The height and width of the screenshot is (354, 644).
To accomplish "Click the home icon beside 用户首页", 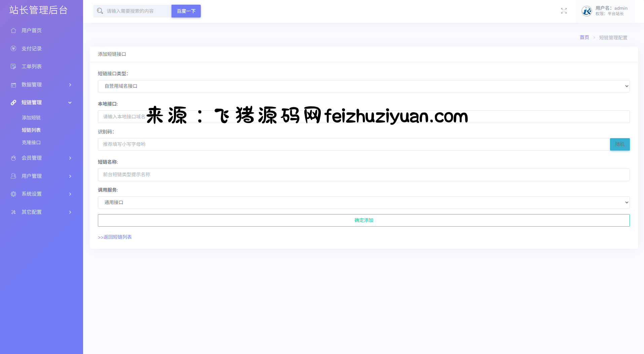I will pos(13,31).
